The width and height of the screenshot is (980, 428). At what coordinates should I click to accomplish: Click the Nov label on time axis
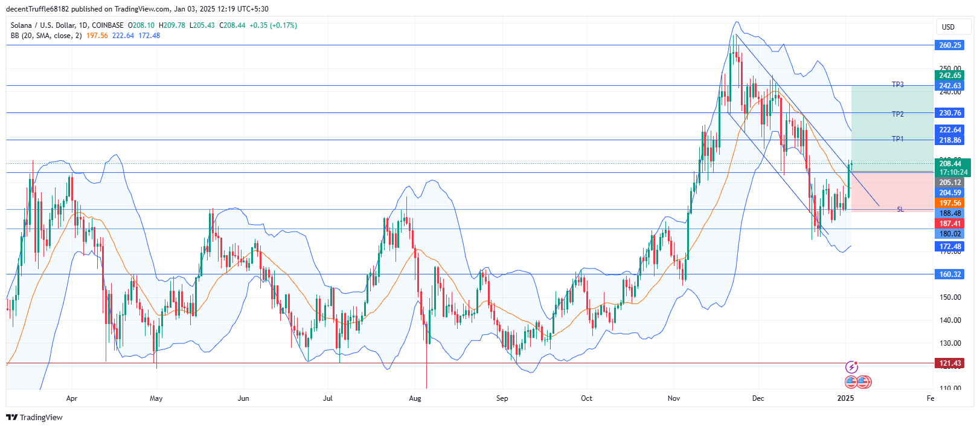point(674,398)
